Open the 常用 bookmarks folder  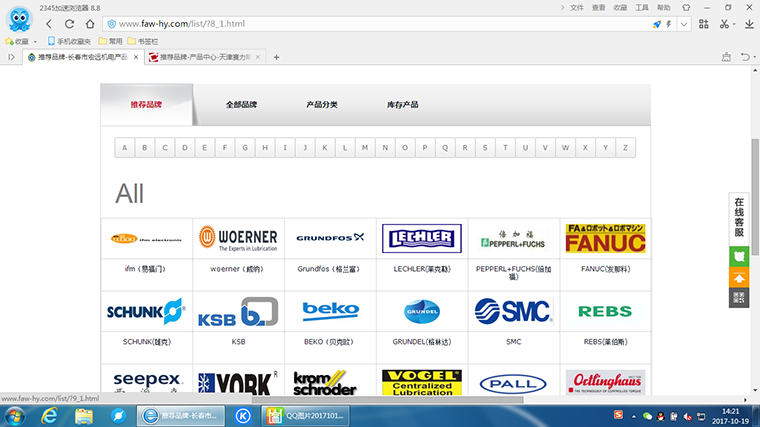(x=110, y=42)
